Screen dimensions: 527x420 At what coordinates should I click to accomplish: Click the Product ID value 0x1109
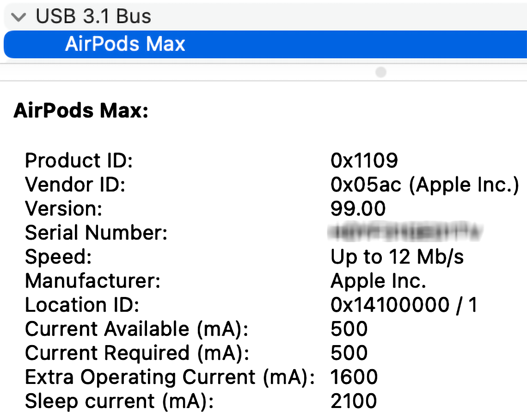pos(364,161)
